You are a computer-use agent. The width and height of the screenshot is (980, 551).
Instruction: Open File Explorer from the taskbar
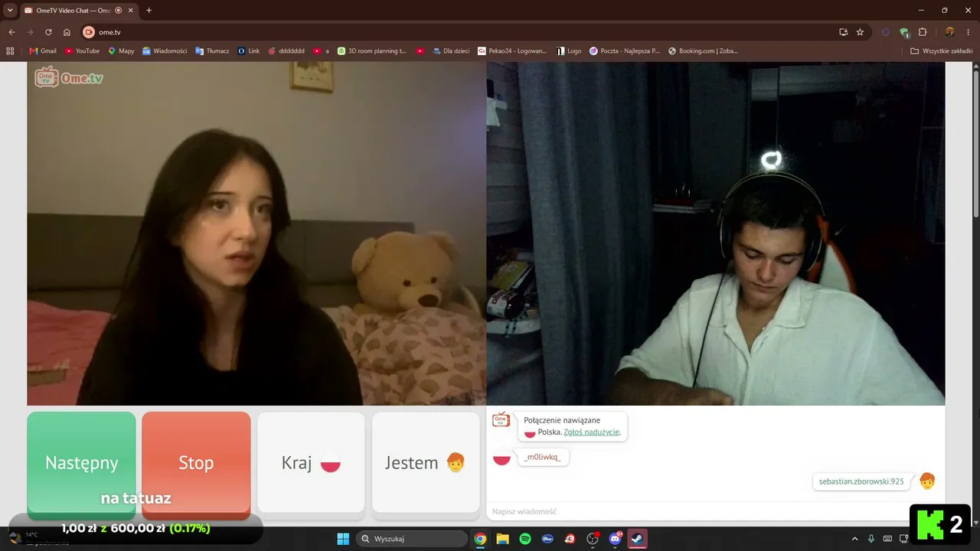point(502,539)
